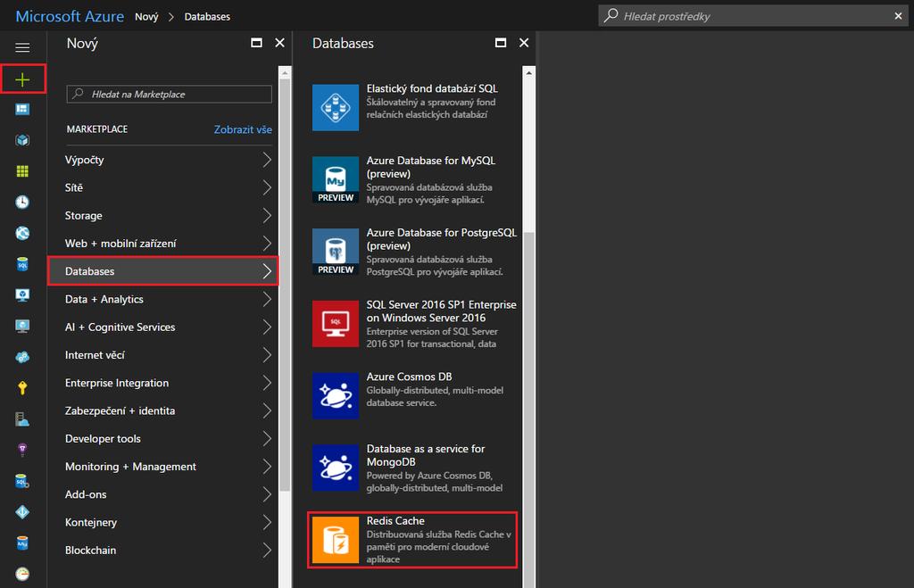This screenshot has width=914, height=588.
Task: Close the Nový blade
Action: click(279, 43)
